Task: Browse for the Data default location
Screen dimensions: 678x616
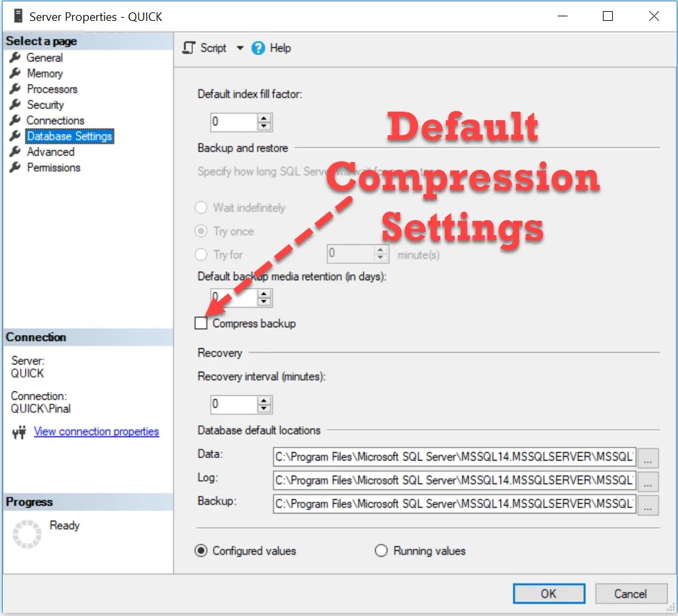Action: click(x=648, y=457)
